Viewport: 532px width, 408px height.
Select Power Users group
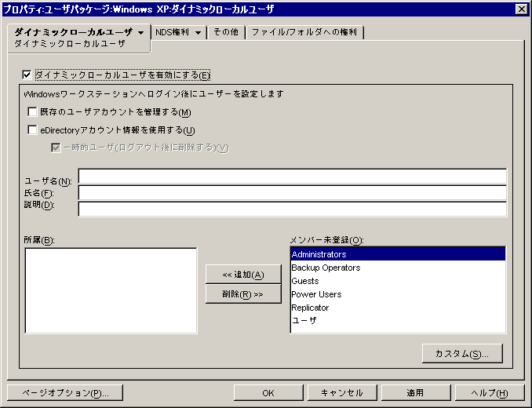coord(398,294)
